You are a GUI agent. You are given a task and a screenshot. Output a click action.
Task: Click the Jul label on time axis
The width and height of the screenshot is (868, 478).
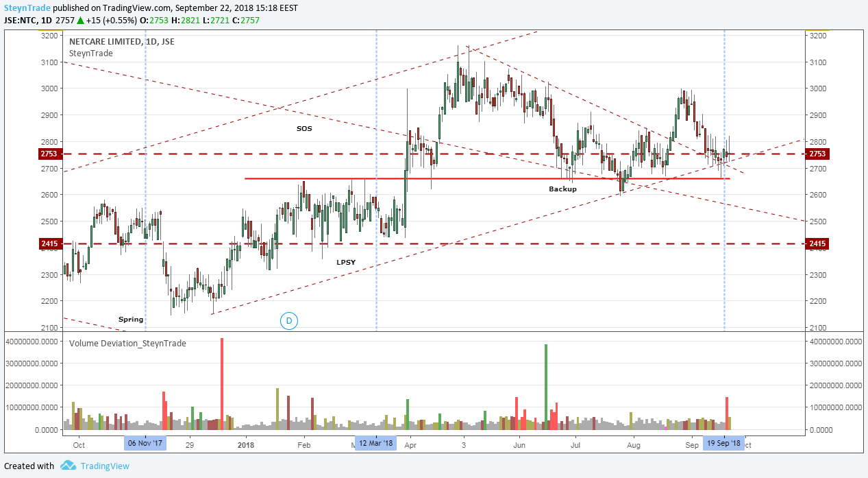coord(575,444)
